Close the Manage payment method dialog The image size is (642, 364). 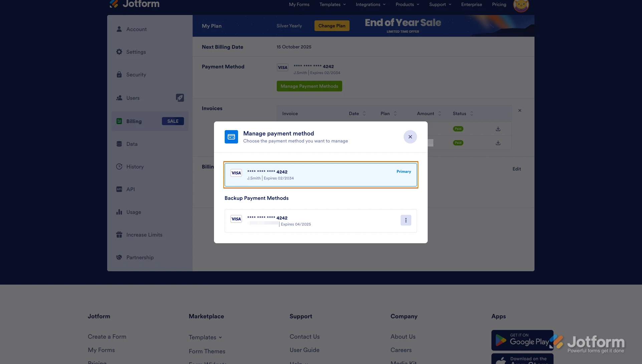point(410,137)
